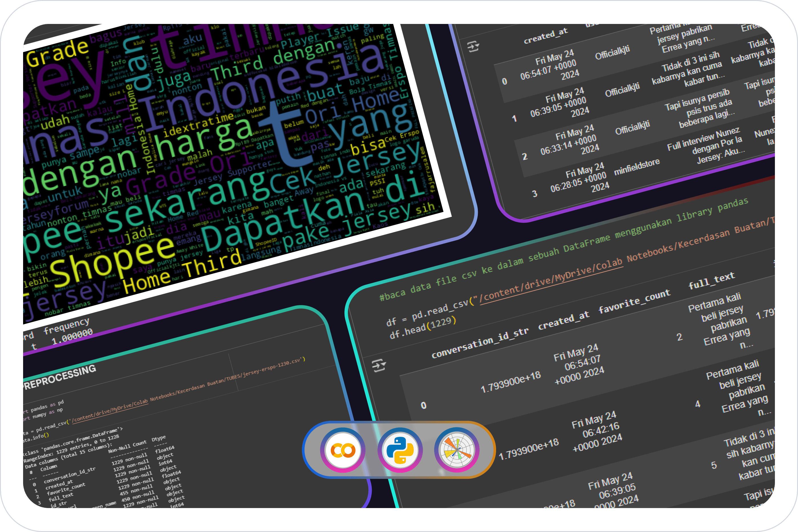798x532 pixels.
Task: Click the favorite_count value 2 in the lower table
Action: coord(679,337)
